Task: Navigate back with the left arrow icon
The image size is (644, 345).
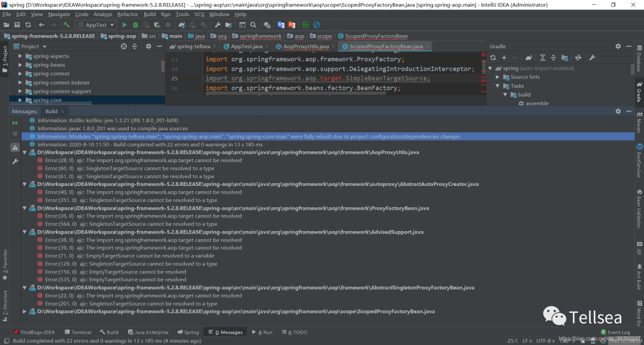Action: tap(42, 25)
